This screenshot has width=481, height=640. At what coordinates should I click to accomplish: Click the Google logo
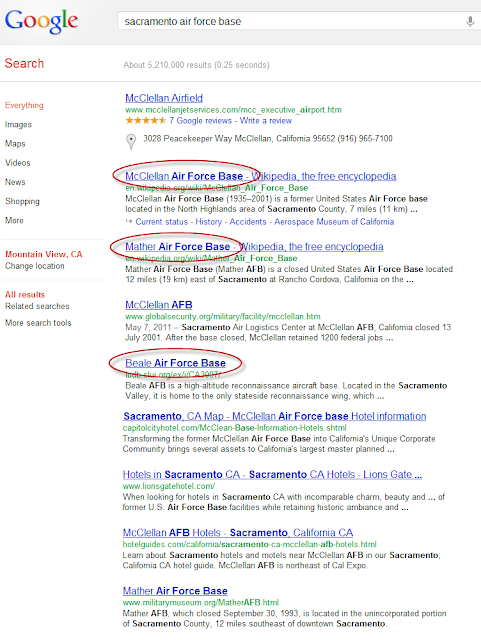coord(41,21)
